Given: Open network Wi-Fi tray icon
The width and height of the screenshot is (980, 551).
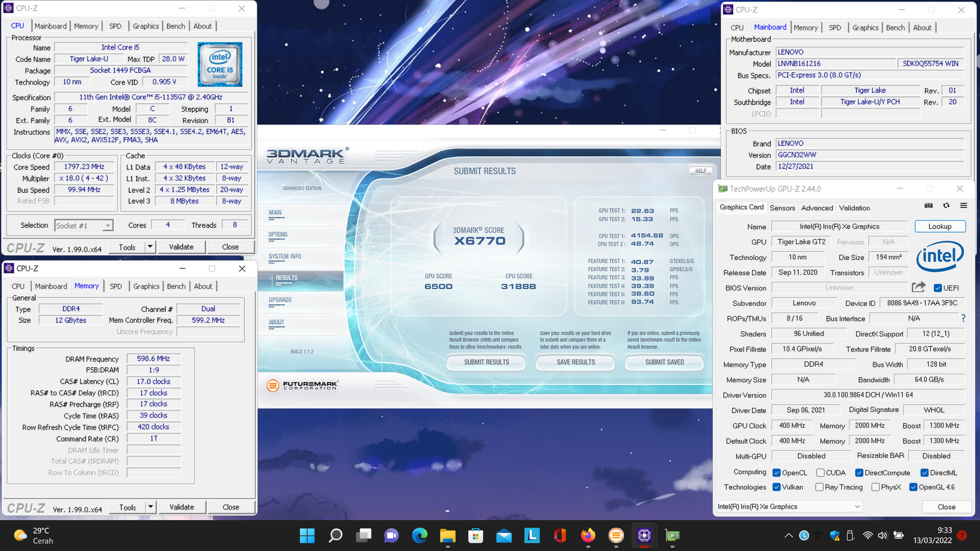Looking at the screenshot, I should (868, 536).
